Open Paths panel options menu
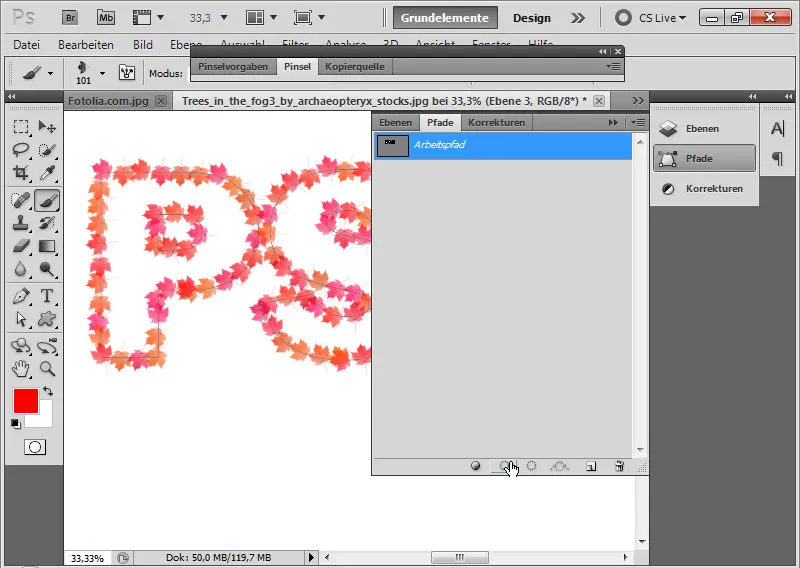This screenshot has height=568, width=800. [638, 122]
